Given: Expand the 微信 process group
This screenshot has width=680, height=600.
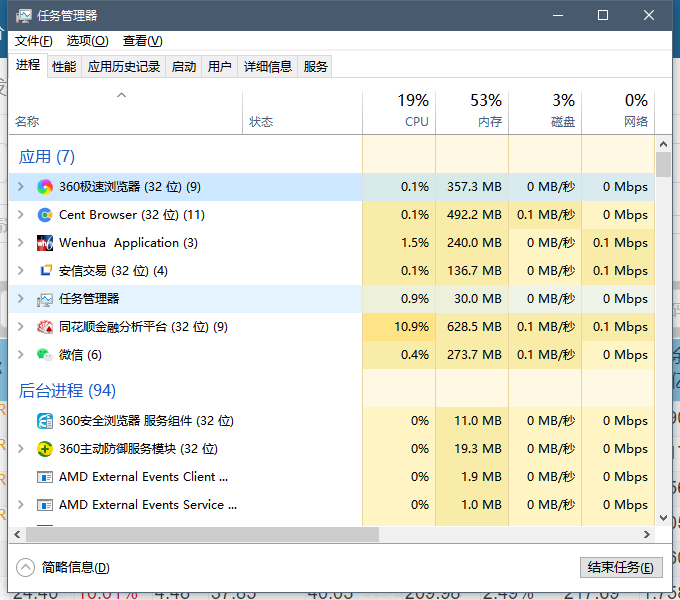Looking at the screenshot, I should coord(20,355).
